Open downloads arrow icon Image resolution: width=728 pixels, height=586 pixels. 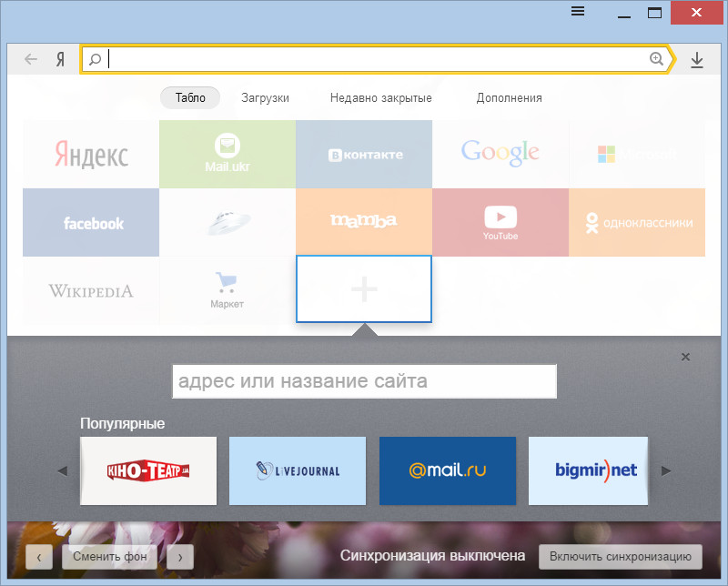(x=696, y=60)
